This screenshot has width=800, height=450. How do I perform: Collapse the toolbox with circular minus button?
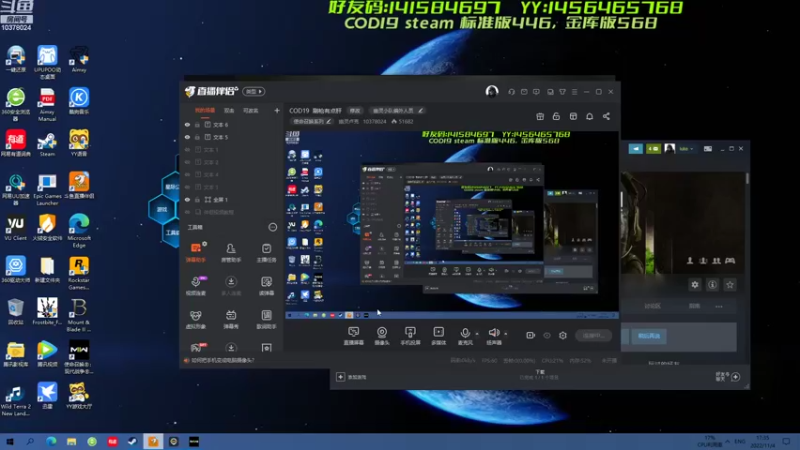click(273, 227)
